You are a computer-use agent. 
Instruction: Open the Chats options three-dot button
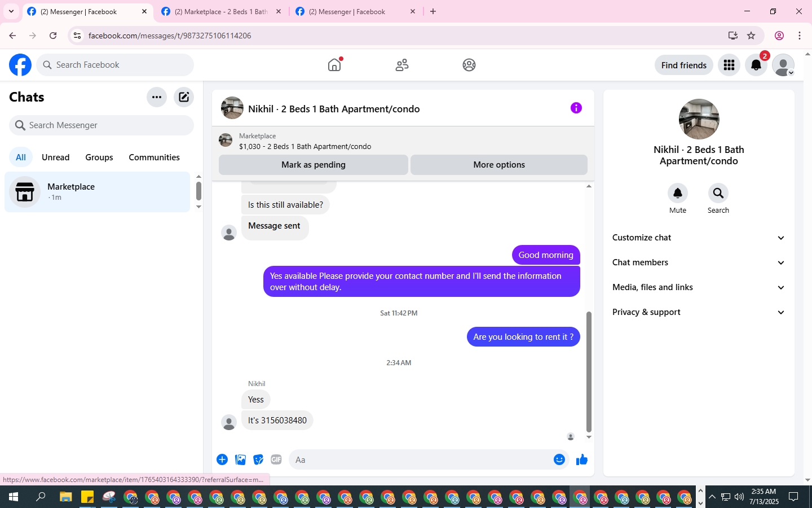point(157,97)
